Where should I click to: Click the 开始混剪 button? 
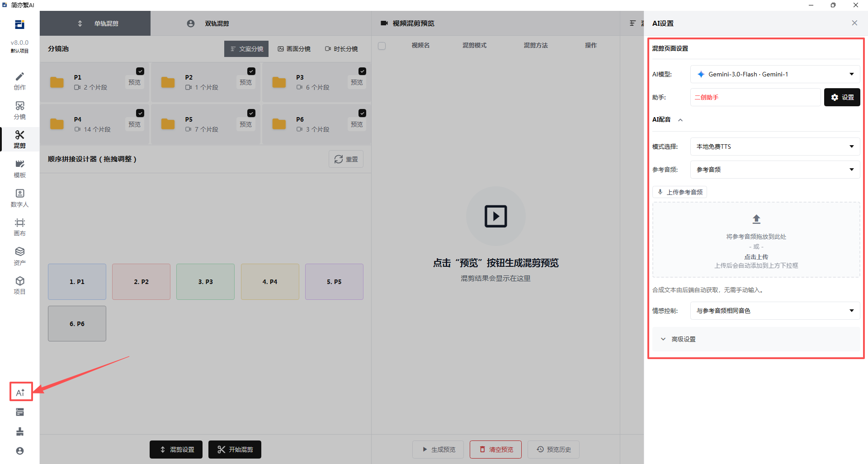click(x=235, y=450)
